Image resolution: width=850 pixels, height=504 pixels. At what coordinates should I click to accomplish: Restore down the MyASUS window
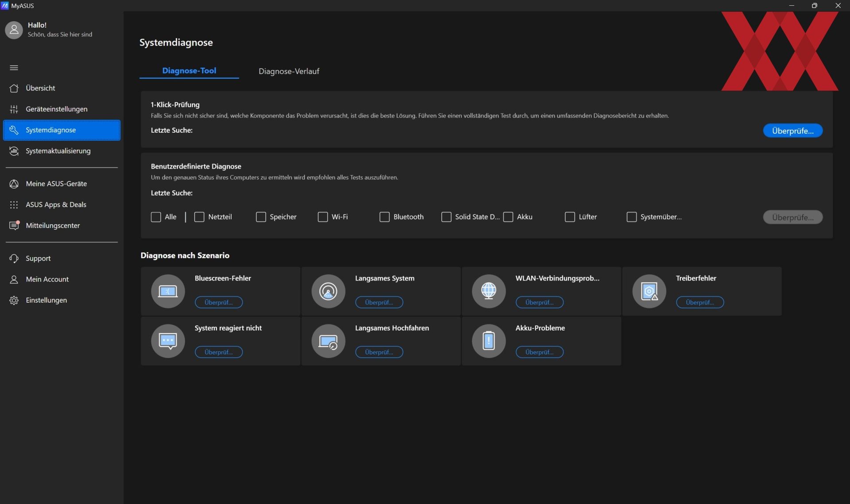tap(814, 5)
